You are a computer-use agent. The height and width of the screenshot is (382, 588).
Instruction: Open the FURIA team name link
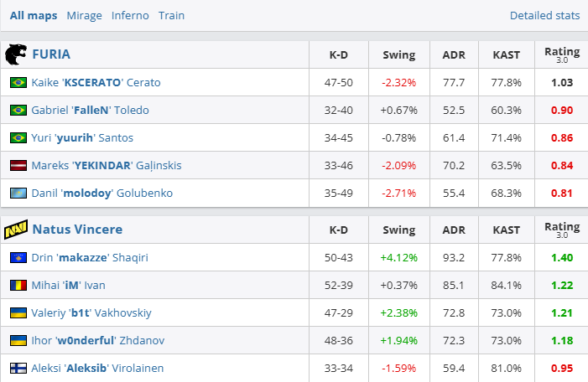point(51,54)
